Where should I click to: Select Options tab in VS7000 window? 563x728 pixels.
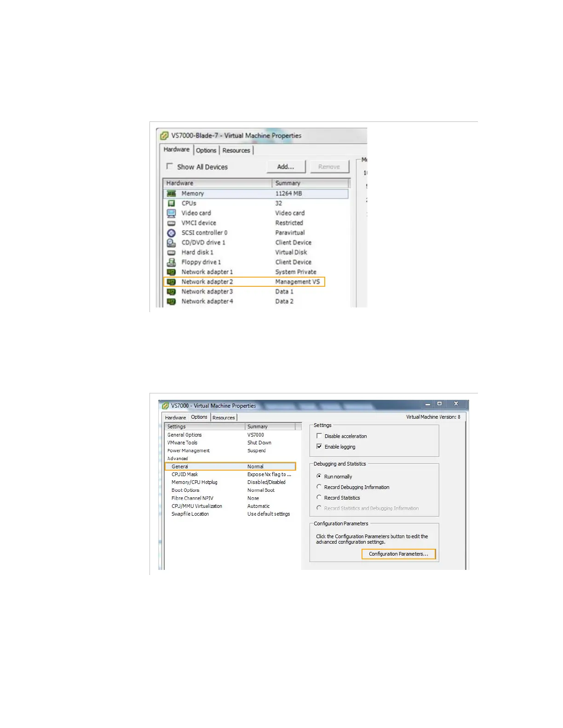coord(199,417)
